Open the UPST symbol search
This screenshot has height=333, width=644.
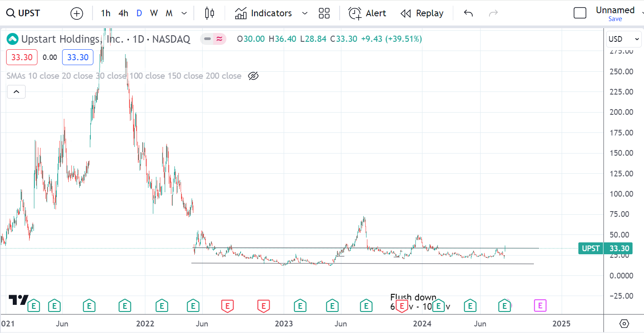(23, 13)
